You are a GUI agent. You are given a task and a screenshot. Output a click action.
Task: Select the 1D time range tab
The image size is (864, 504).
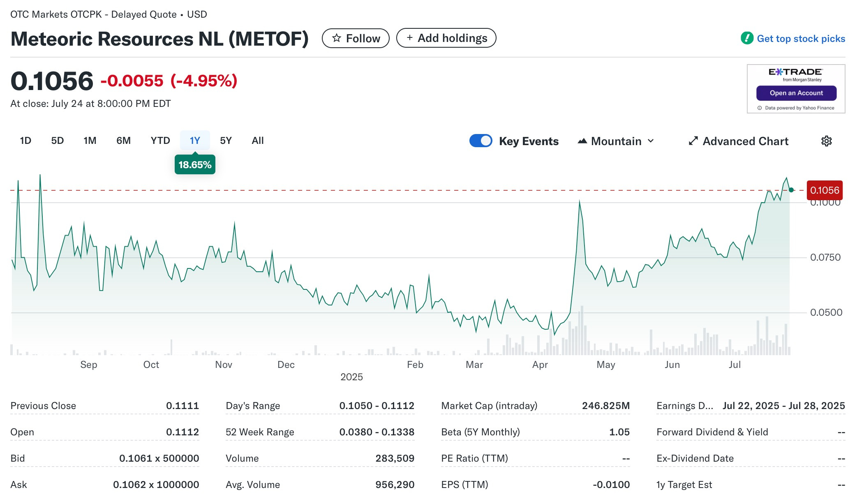tap(25, 141)
